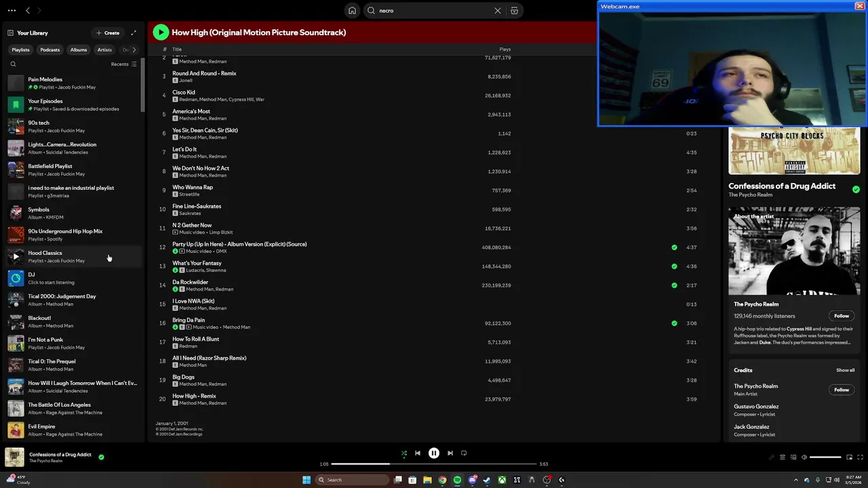
Task: Open the Connect to a device menu
Action: (x=793, y=457)
